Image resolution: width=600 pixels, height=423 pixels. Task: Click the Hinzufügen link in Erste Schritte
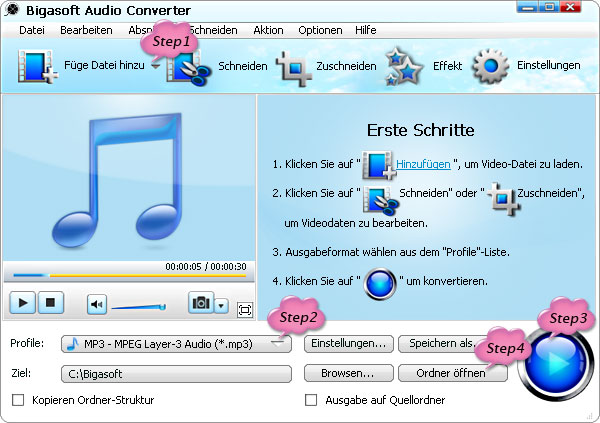423,164
